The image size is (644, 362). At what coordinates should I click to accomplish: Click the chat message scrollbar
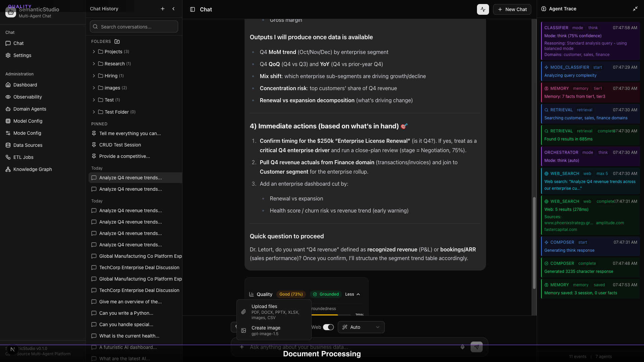point(534,243)
